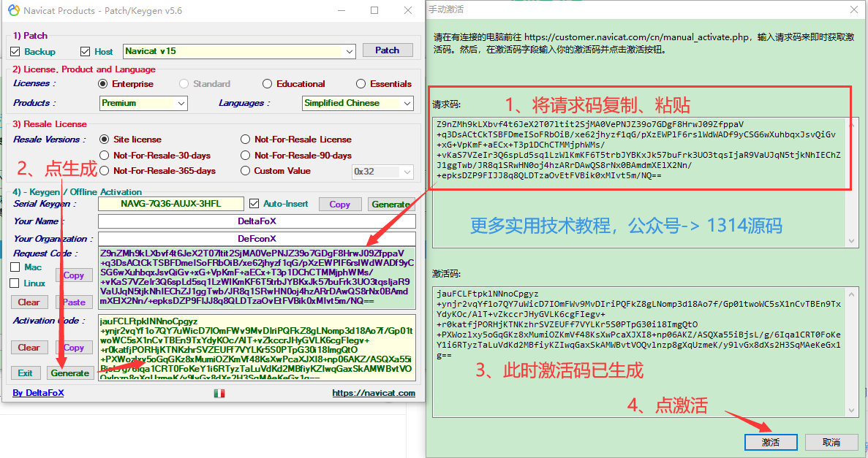Select Not-For-Resale-30-days option
This screenshot has height=458, width=868.
click(104, 156)
